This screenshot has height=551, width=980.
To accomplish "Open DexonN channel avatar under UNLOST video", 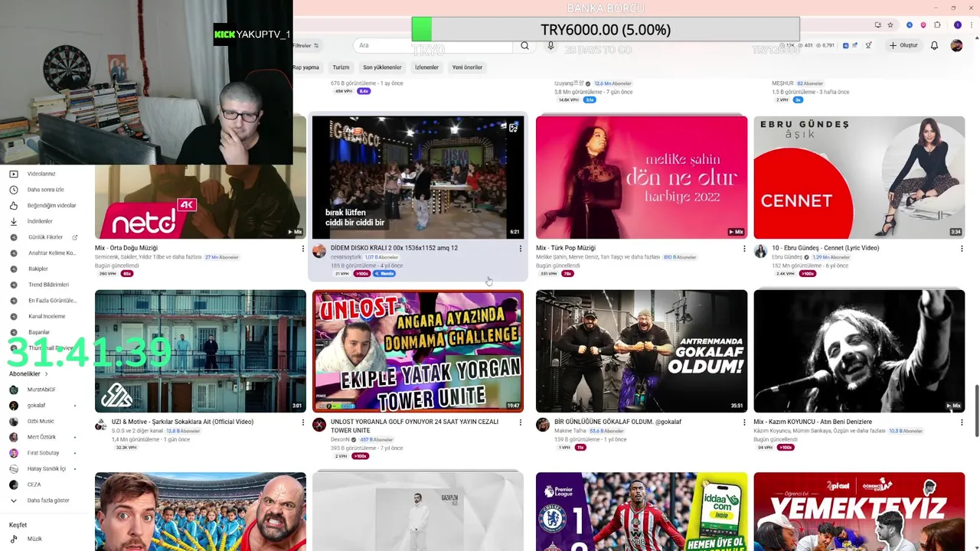I will (x=319, y=425).
